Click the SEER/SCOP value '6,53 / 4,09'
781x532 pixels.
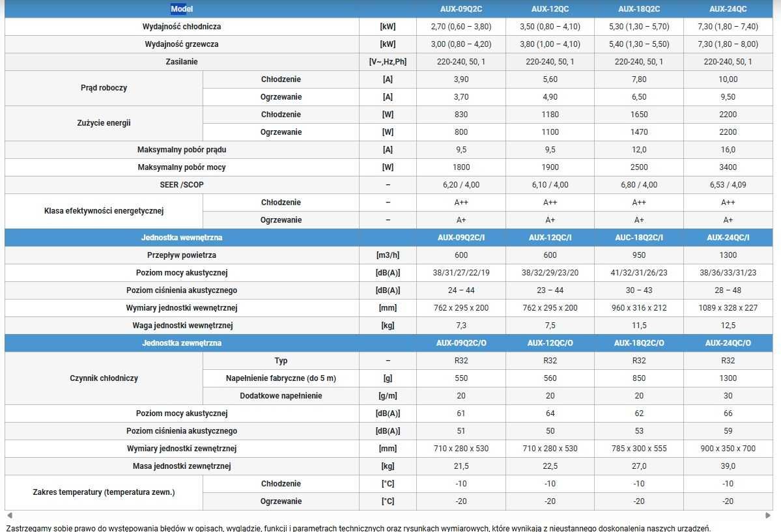pos(728,185)
